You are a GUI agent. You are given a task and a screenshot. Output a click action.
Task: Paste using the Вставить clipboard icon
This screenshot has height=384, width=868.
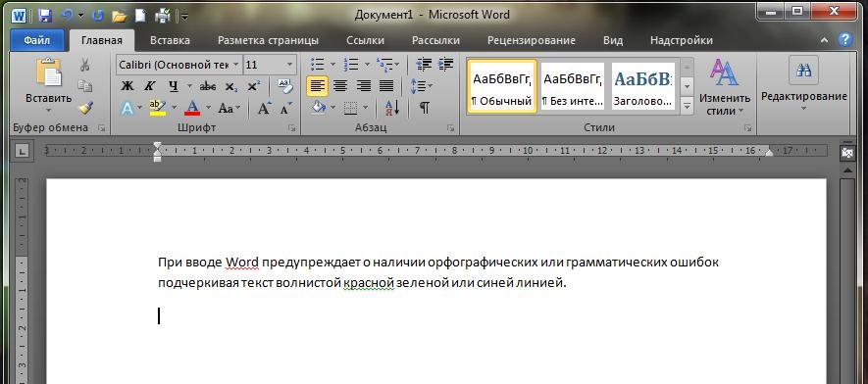(x=49, y=73)
